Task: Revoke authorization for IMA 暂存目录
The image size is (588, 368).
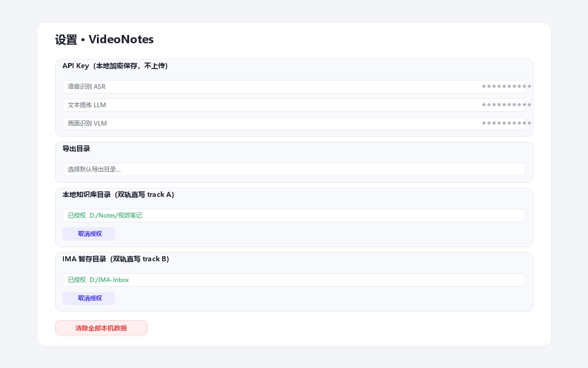Action: [x=89, y=298]
